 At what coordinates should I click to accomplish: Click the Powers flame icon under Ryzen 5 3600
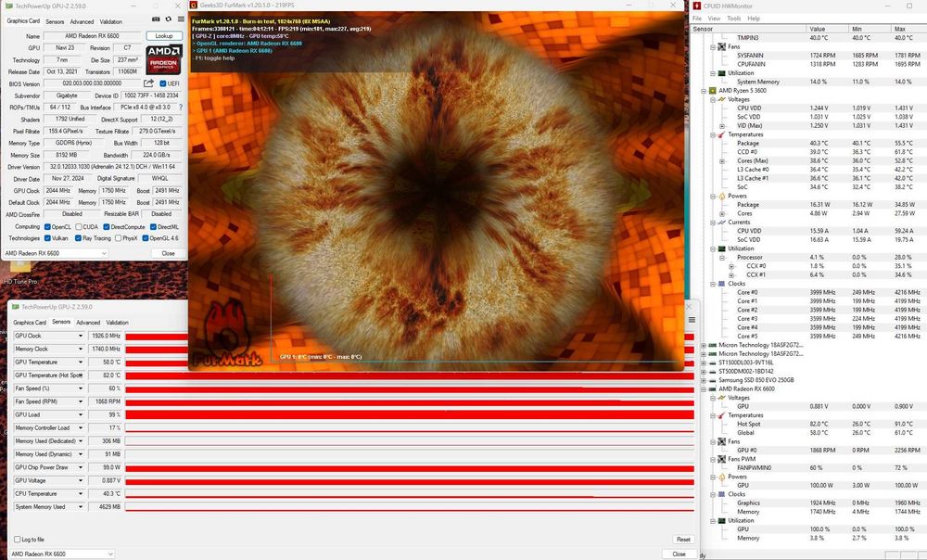(721, 196)
